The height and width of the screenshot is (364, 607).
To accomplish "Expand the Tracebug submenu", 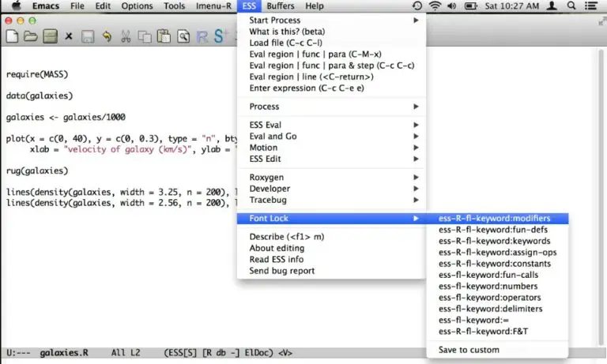I will coord(331,200).
